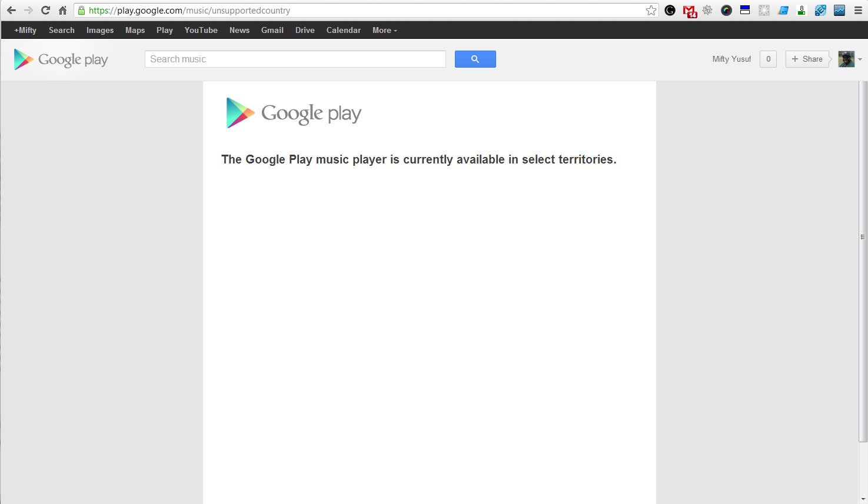Click the Google Play logo in header
Screen dimensions: 868x504
pyautogui.click(x=61, y=59)
